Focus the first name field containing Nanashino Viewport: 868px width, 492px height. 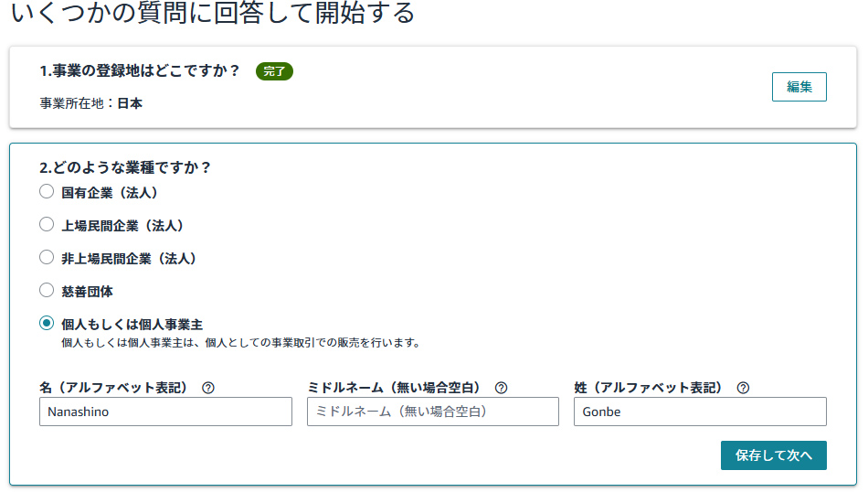(165, 412)
